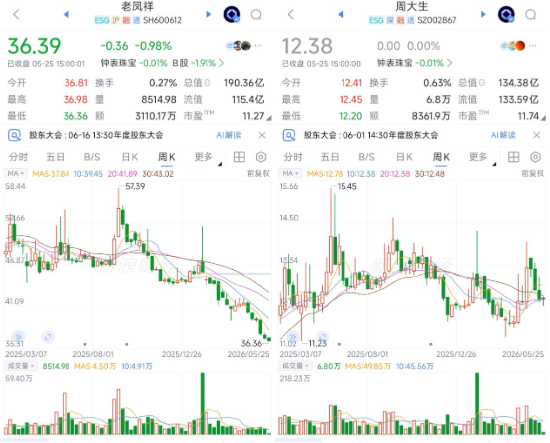550x443 pixels.
Task: Select the 日K tab for 老凤祥
Action: click(130, 157)
